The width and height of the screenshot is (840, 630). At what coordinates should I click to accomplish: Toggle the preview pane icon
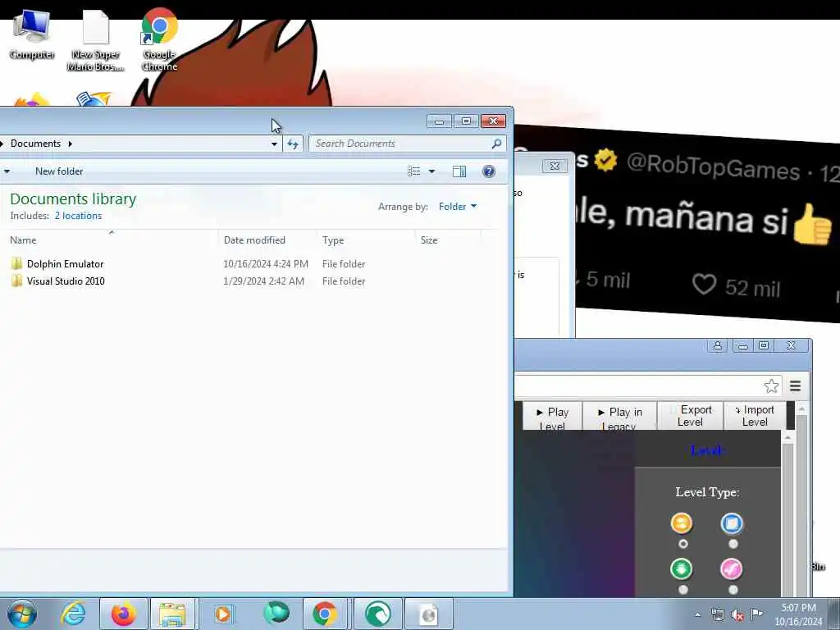pos(459,171)
